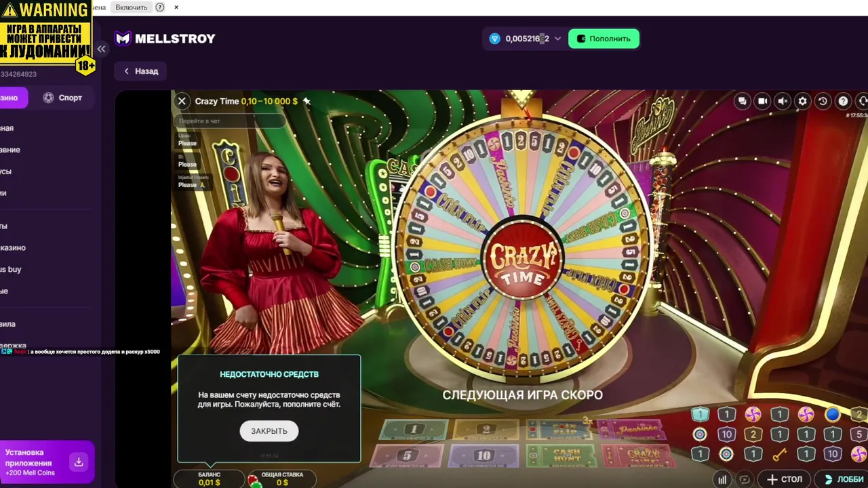The image size is (868, 488).
Task: Select the blue chip result badge
Action: pos(833,414)
